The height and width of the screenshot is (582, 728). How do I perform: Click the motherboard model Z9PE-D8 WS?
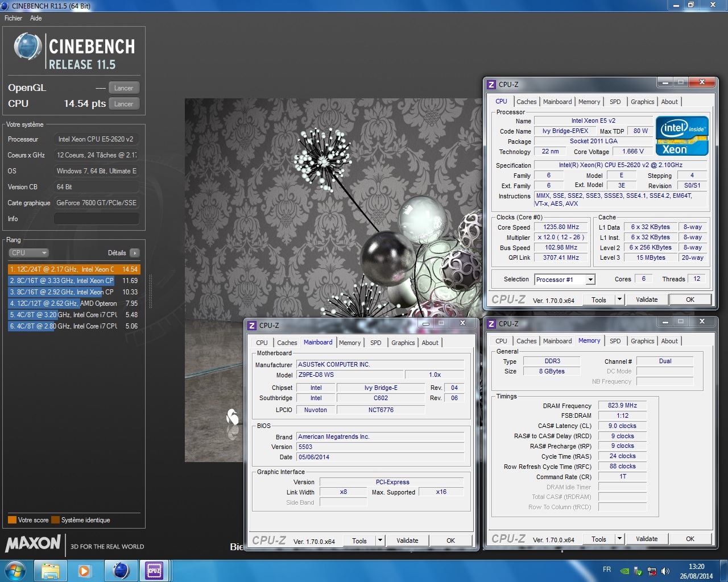click(x=350, y=375)
